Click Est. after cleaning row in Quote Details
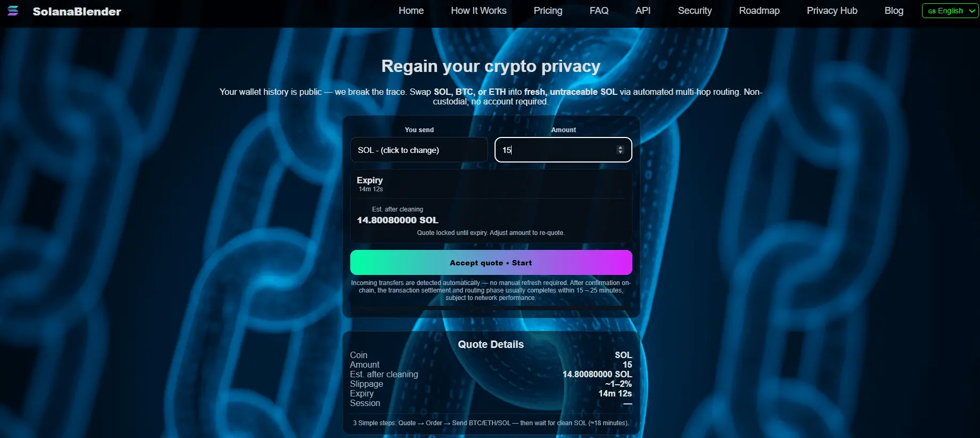Screen dimensions: 980x438 pyautogui.click(x=491, y=374)
